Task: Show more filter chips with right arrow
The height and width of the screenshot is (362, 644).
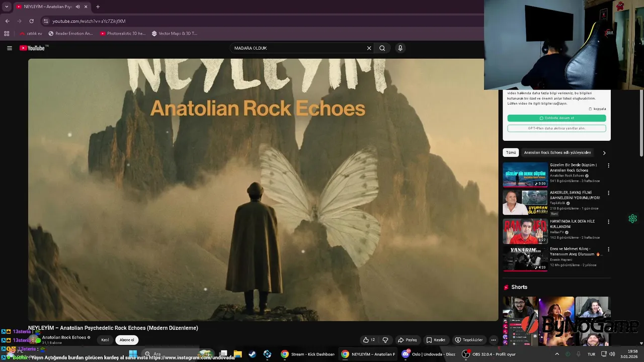Action: [604, 153]
